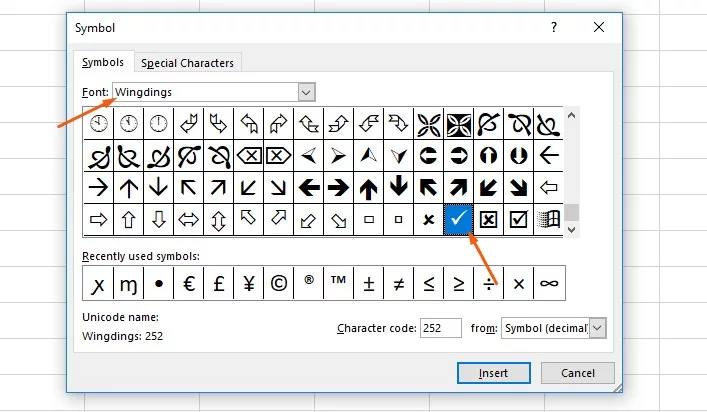The image size is (707, 412).
Task: Select the boxed X symbol
Action: tap(488, 219)
